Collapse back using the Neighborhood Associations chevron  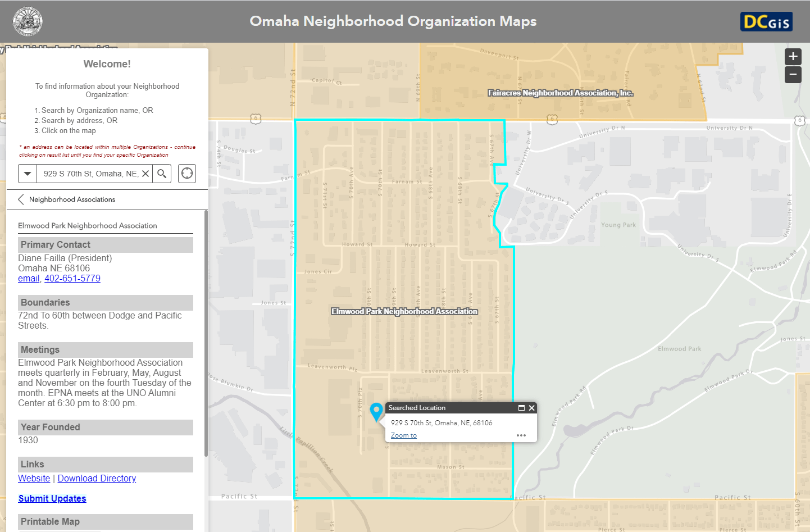click(x=20, y=199)
